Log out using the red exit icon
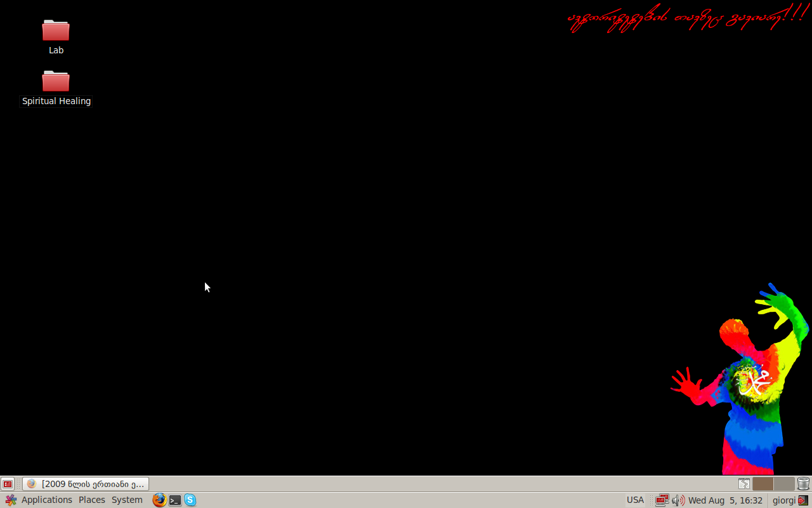812x508 pixels. (x=804, y=500)
